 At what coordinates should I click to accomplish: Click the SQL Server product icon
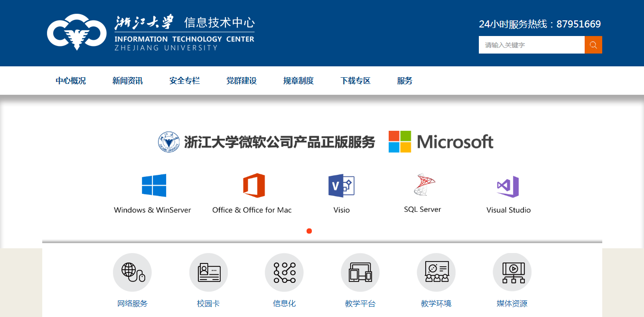424,185
